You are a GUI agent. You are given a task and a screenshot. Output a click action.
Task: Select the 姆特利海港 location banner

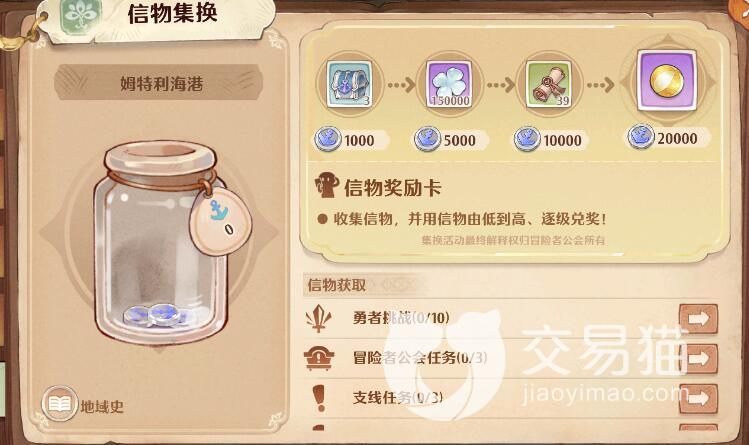point(159,83)
